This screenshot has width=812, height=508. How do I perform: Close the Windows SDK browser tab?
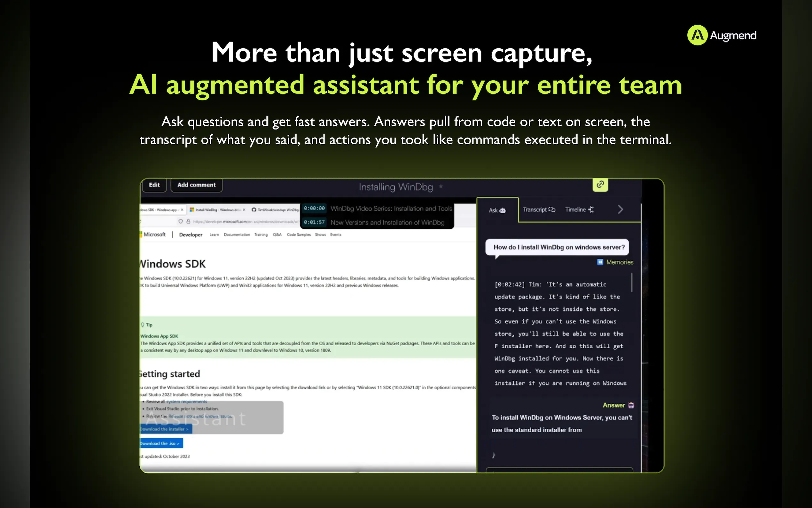click(182, 210)
